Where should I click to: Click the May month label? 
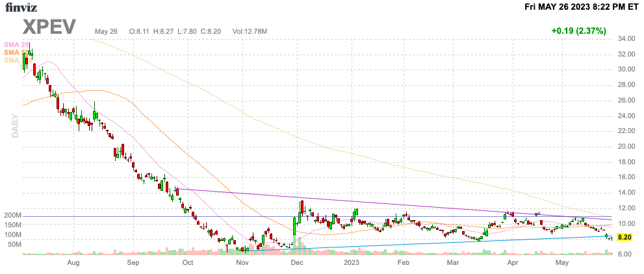click(561, 262)
